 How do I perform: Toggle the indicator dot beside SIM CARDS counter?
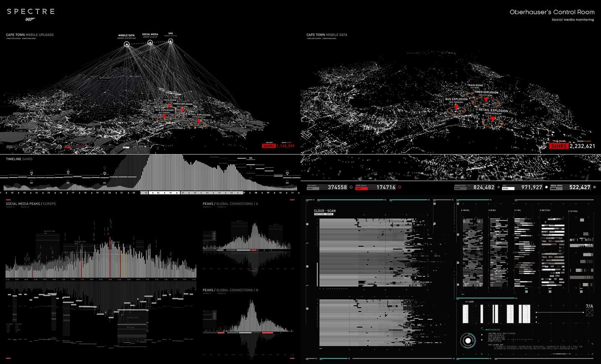coord(351,187)
